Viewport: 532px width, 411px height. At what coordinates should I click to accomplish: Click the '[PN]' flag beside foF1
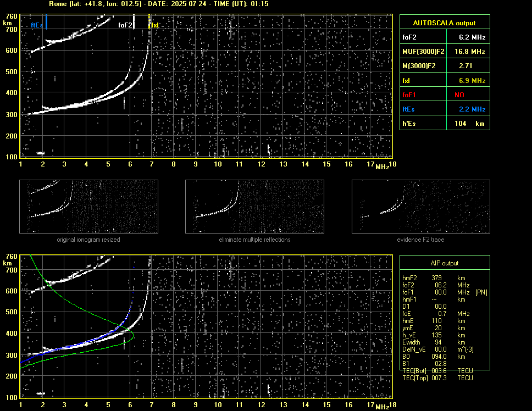coord(481,292)
